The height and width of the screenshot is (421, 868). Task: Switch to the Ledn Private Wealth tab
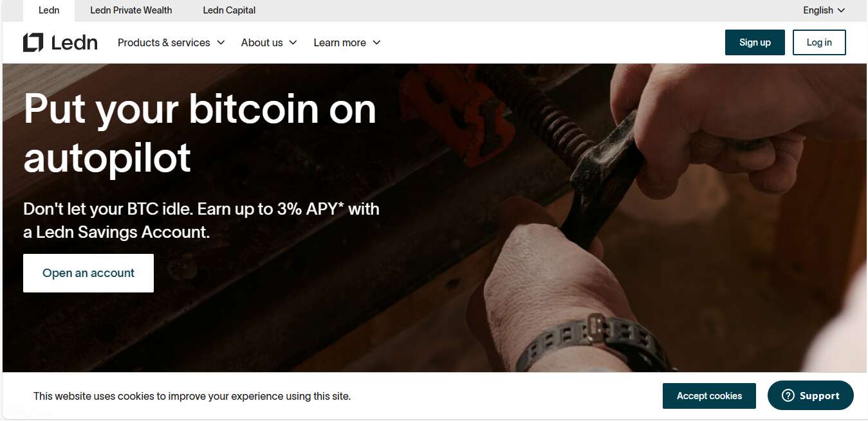tap(131, 10)
